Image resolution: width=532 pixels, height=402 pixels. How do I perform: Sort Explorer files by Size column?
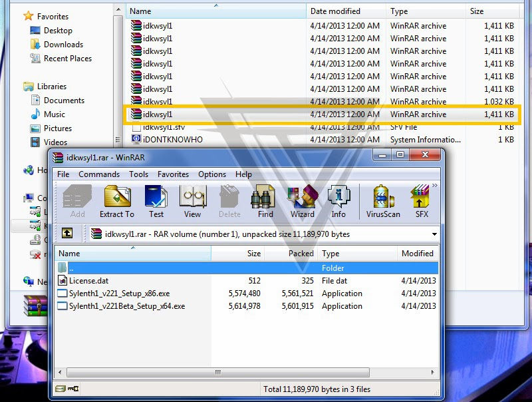coord(492,11)
